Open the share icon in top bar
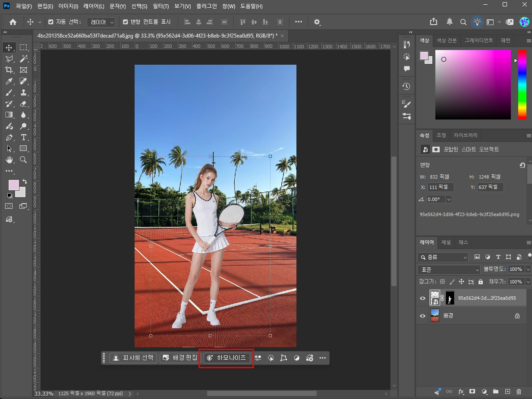The image size is (532, 399). point(434,22)
